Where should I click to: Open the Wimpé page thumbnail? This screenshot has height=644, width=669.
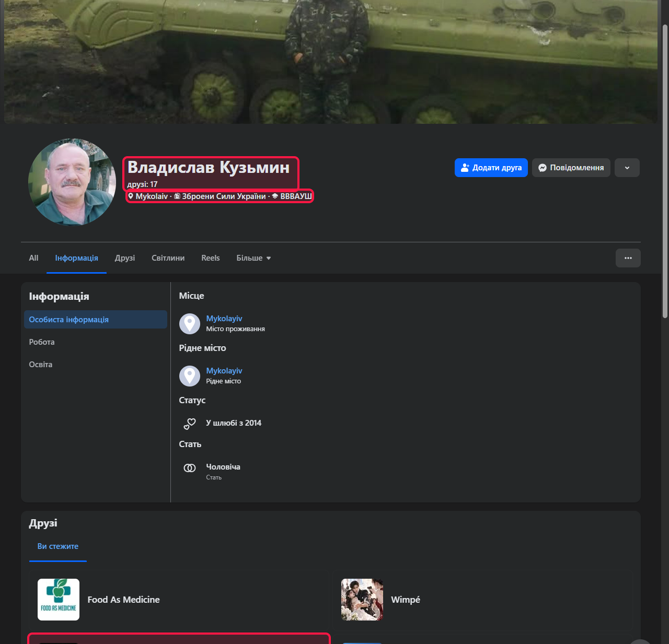[362, 600]
